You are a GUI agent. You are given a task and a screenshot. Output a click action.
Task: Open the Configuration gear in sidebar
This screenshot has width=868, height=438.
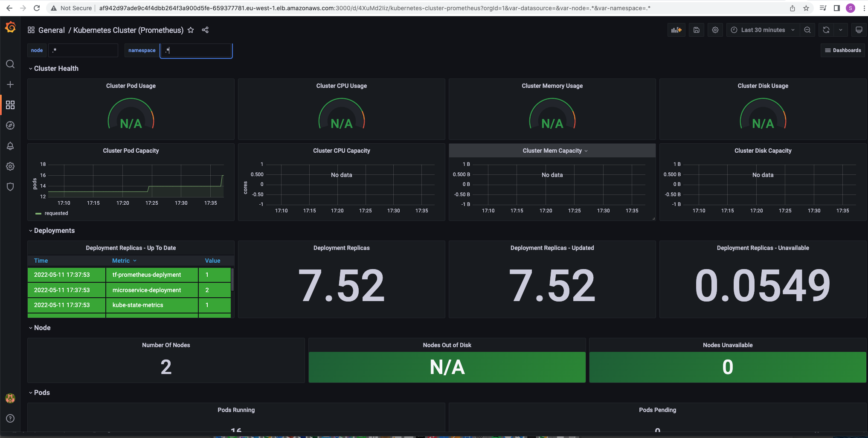[x=10, y=166]
